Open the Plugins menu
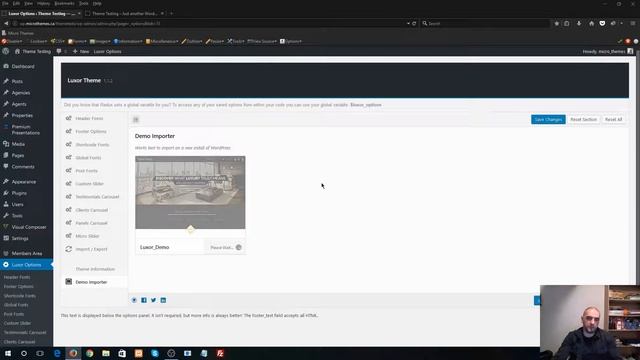This screenshot has width=640, height=360. (19, 193)
